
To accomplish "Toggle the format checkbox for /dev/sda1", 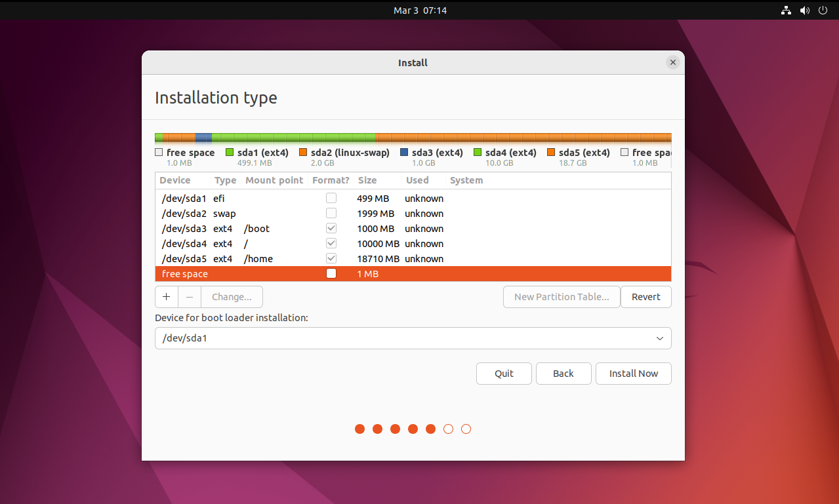I will click(x=331, y=199).
